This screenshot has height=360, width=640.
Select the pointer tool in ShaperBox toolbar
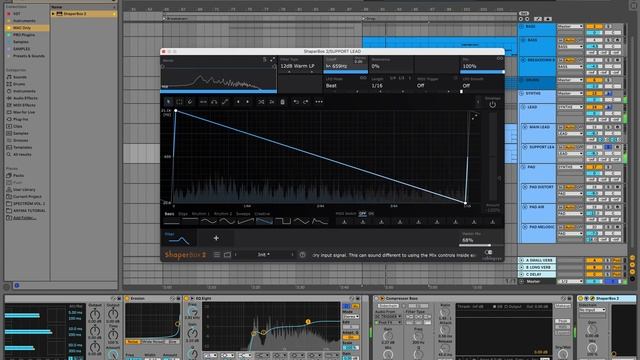169,102
